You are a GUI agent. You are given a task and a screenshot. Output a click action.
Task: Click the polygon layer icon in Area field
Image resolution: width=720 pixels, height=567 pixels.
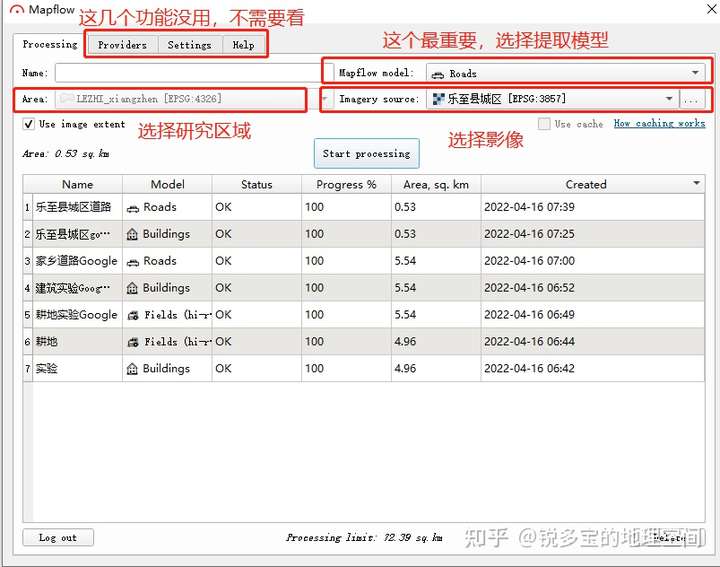click(67, 99)
